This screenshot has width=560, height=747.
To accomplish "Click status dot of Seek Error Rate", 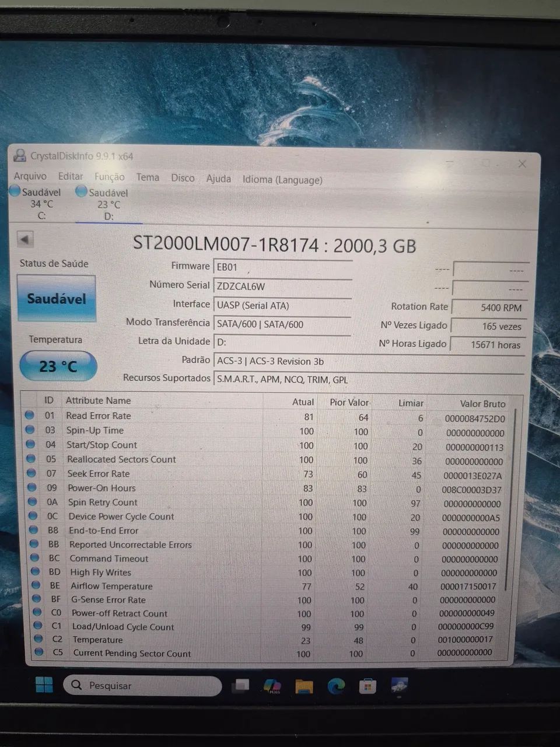I will coord(32,474).
